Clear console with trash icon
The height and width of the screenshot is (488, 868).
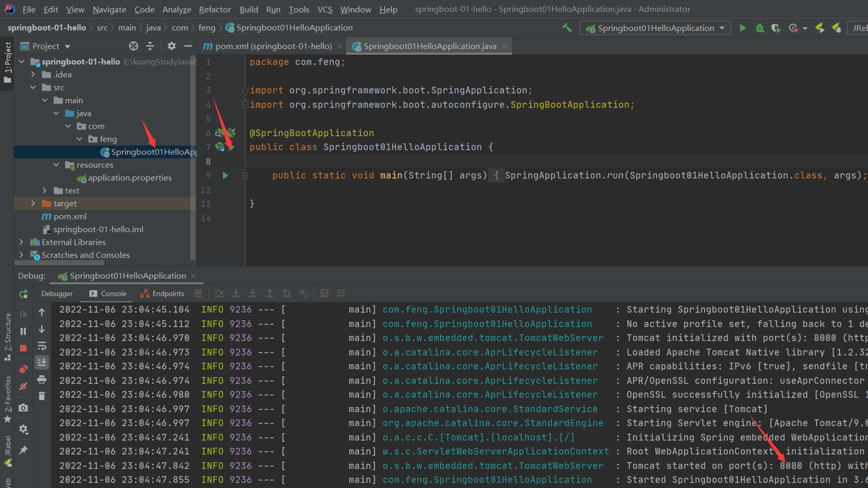point(42,396)
